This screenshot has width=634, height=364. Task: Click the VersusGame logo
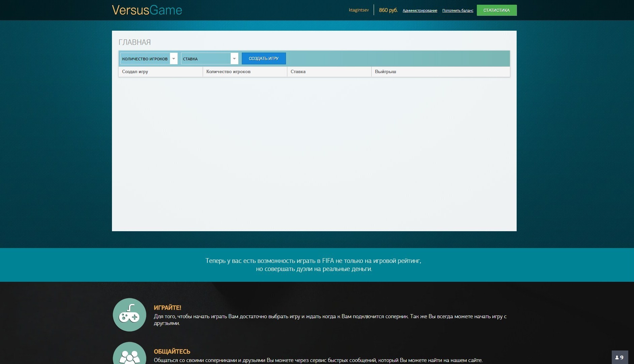pyautogui.click(x=147, y=10)
